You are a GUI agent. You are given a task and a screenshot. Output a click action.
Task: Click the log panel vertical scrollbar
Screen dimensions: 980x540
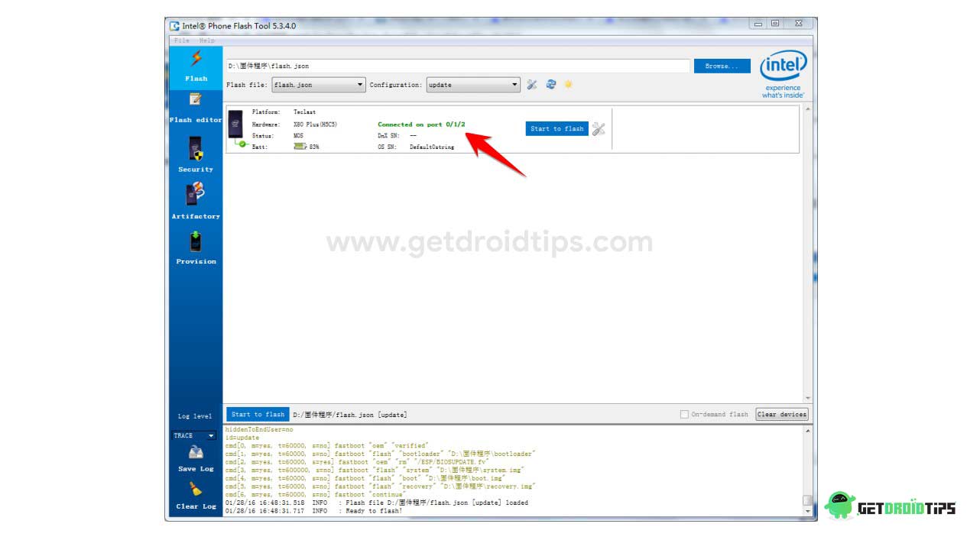[x=808, y=470]
